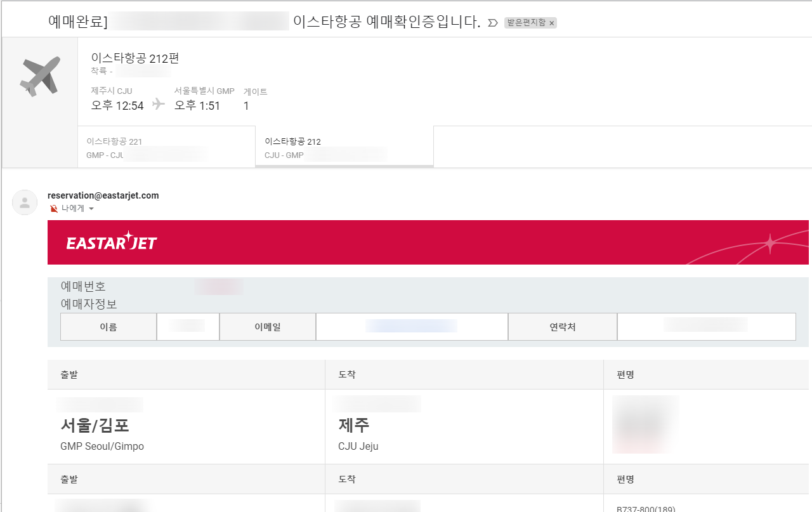Click the 게이트 label
The width and height of the screenshot is (812, 512).
(256, 91)
